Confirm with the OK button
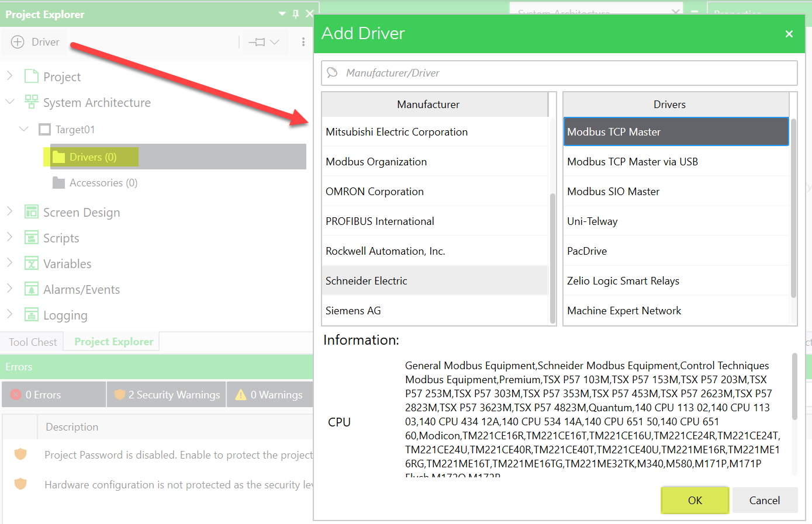This screenshot has width=812, height=524. tap(695, 500)
